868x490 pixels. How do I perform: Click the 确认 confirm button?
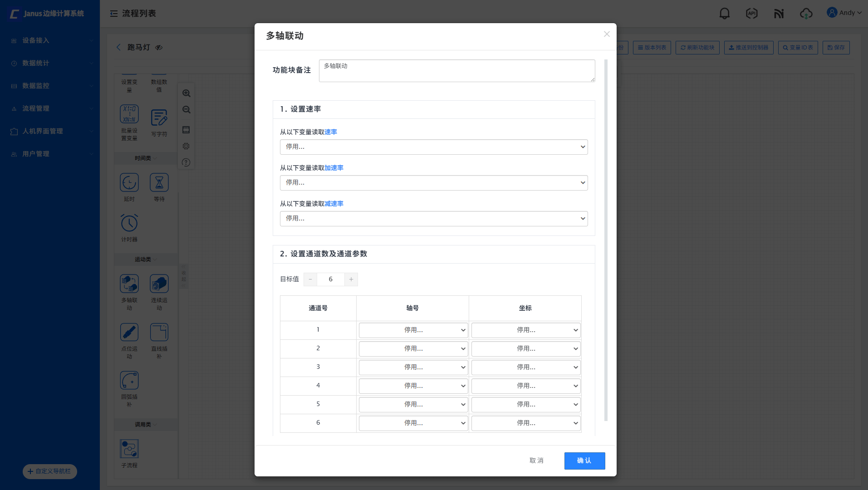(584, 461)
